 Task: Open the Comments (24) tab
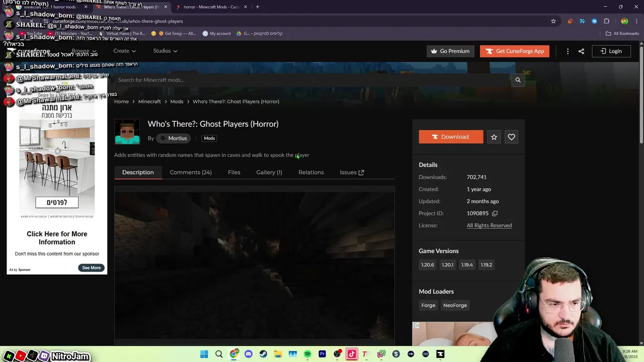[191, 172]
